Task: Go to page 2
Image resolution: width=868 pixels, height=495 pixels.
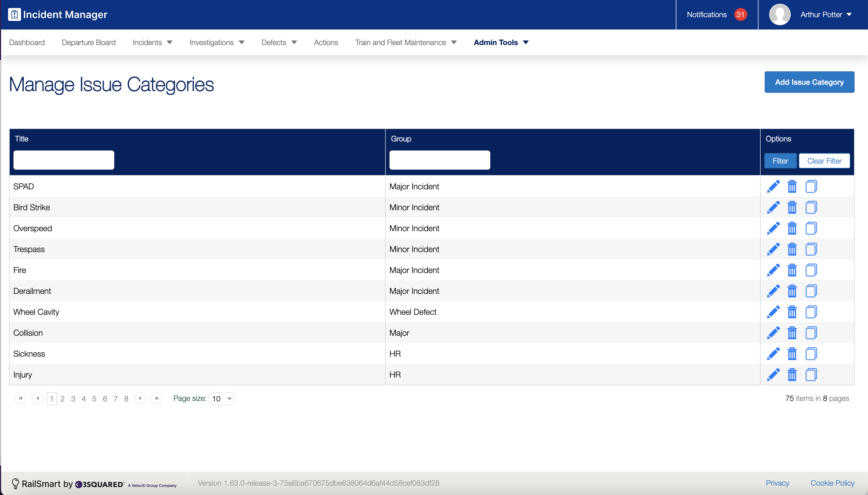Action: [x=62, y=399]
